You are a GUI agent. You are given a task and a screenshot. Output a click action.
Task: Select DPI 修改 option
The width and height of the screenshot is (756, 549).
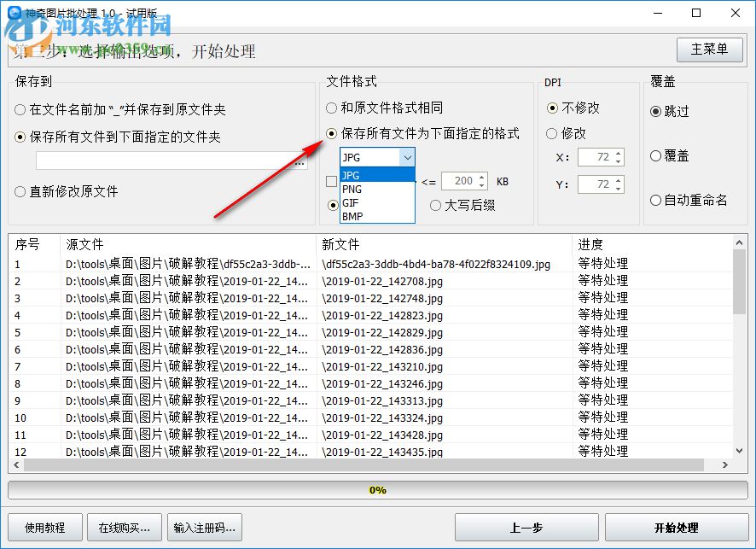566,134
